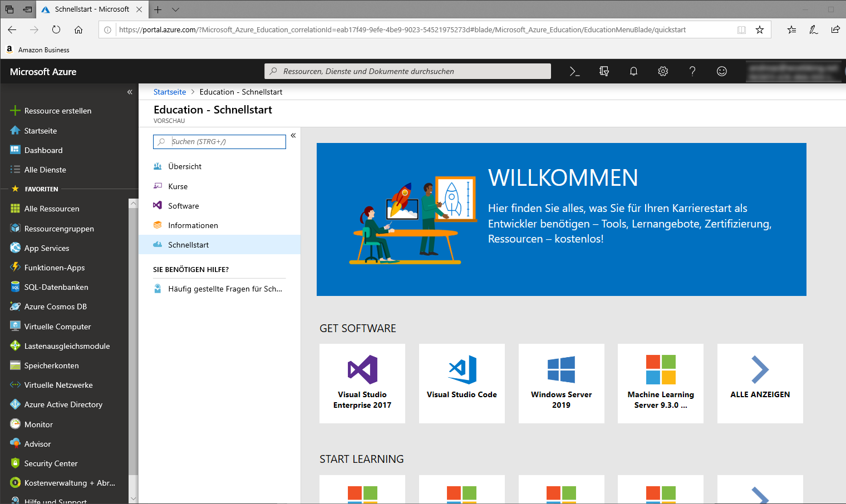Open portal settings gear icon
The height and width of the screenshot is (504, 846).
pos(663,71)
